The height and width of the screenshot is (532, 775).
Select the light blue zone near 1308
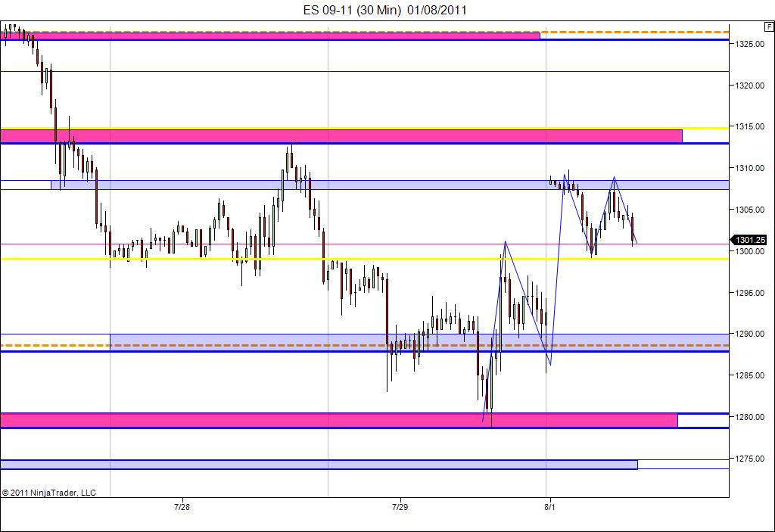pos(390,185)
